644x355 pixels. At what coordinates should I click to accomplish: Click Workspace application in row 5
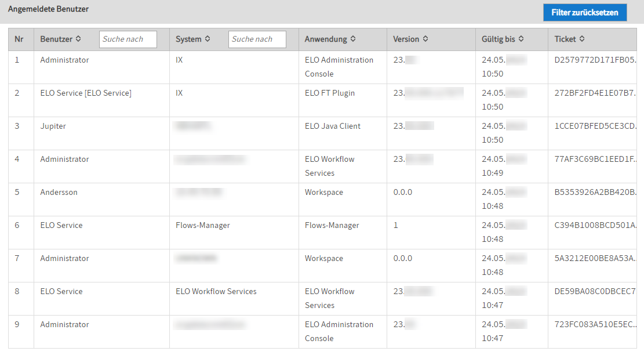(323, 193)
